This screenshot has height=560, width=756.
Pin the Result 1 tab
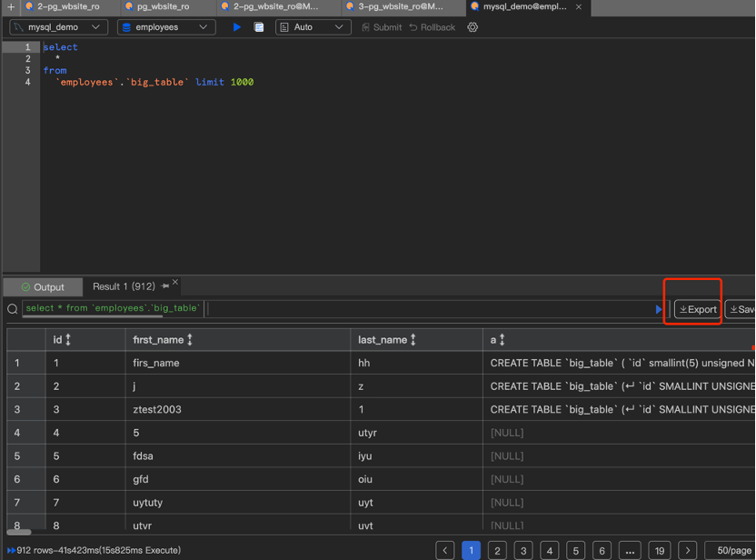(x=164, y=286)
